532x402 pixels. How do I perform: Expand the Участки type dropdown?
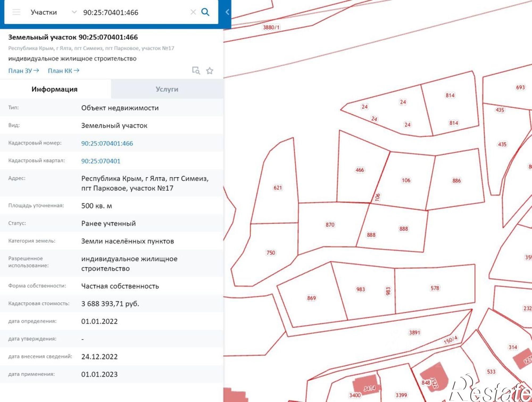click(74, 12)
